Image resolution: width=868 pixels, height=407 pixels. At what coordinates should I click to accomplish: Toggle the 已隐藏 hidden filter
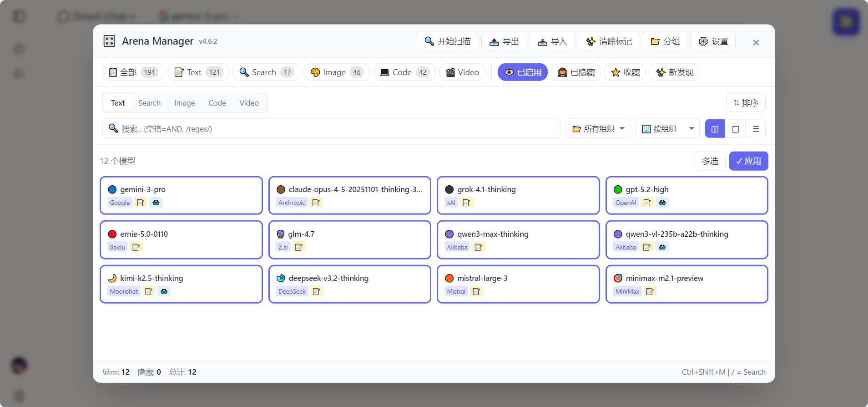[x=576, y=72]
